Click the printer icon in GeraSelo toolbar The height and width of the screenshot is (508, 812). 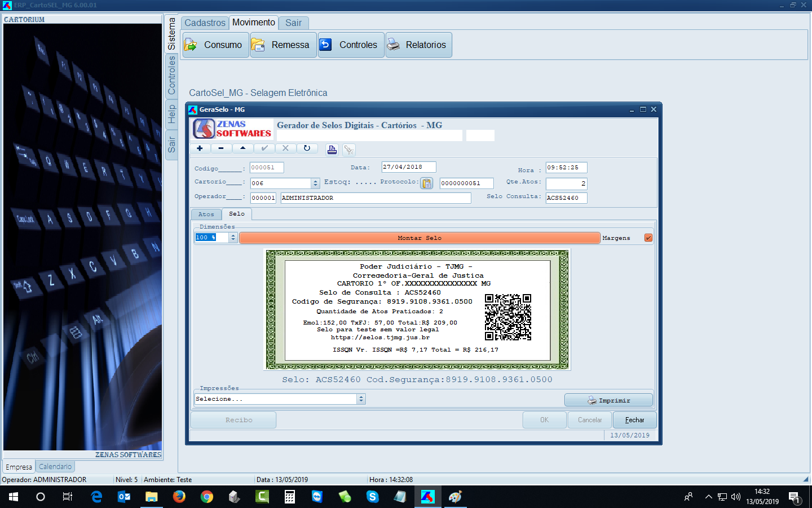(x=332, y=150)
